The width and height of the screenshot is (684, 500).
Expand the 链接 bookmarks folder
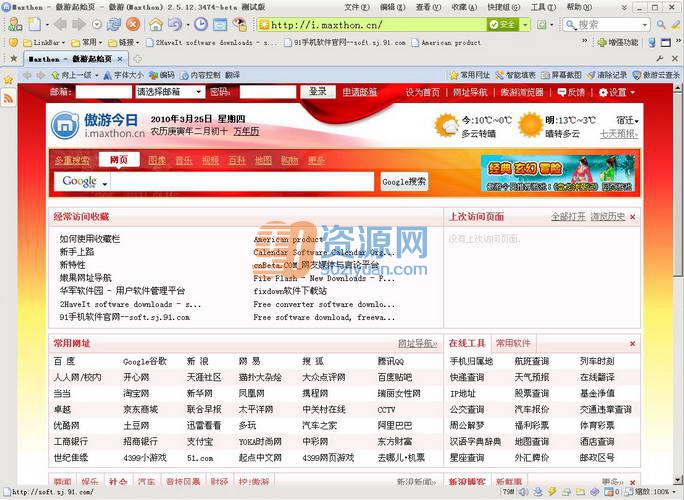point(124,43)
